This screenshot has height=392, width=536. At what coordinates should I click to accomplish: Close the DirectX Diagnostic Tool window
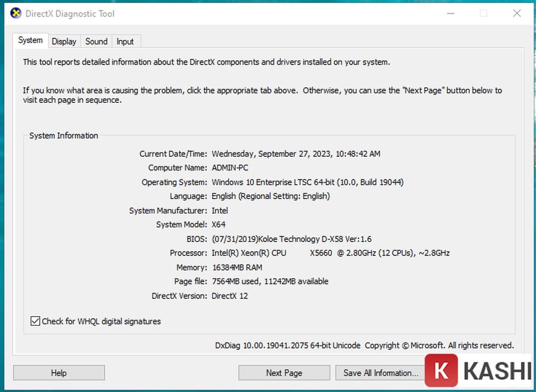(516, 13)
